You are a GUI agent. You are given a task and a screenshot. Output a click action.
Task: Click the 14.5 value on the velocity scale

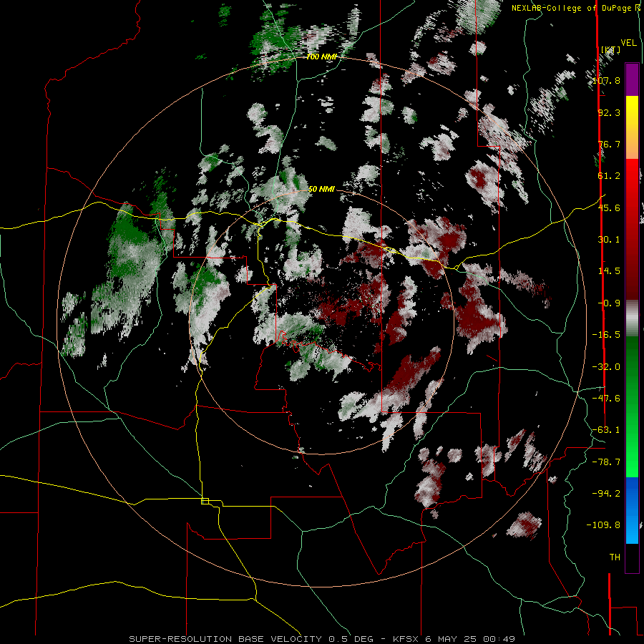pos(609,271)
